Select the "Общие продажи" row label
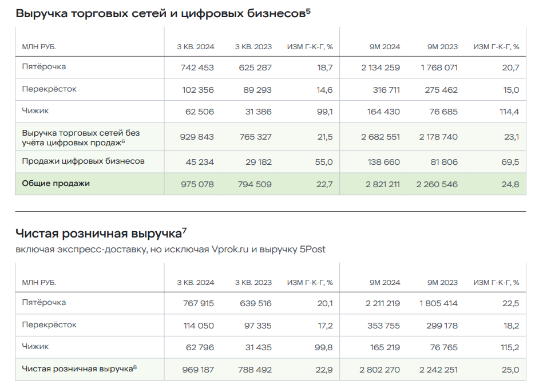Image resolution: width=539 pixels, height=392 pixels. tap(56, 184)
